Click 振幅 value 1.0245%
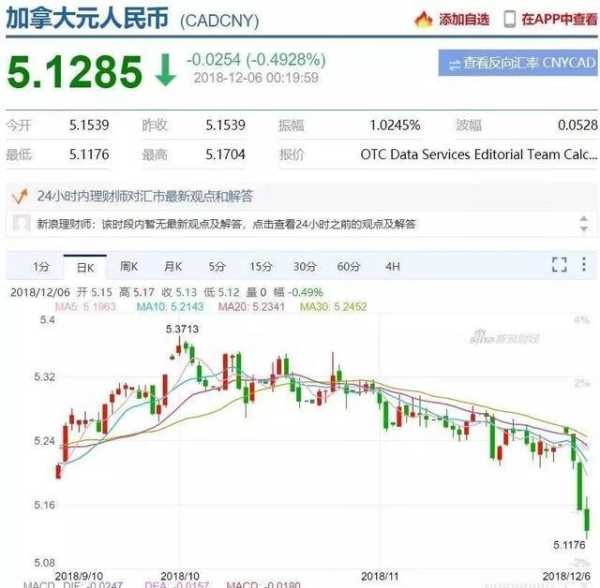Viewport: 600px width, 588px height. 395,125
